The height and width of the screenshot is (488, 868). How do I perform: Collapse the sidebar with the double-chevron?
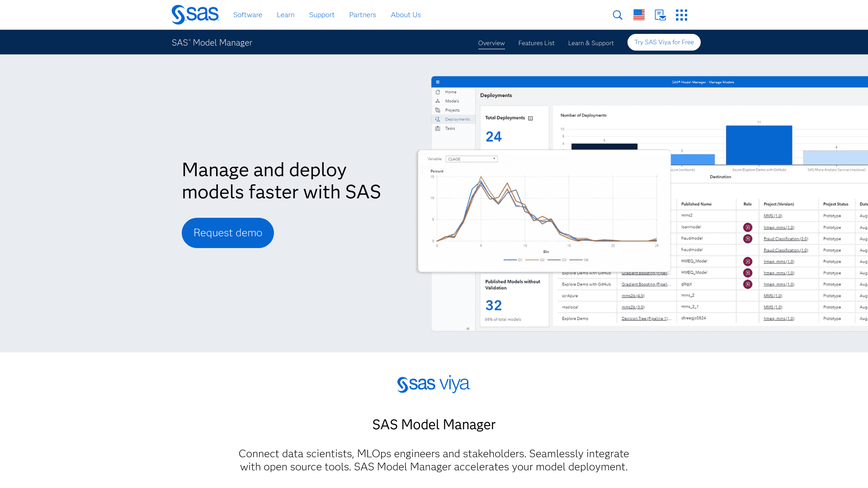pos(467,328)
